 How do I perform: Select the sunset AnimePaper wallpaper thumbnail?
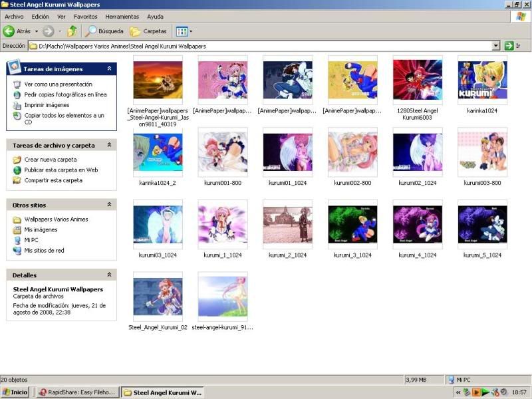(x=158, y=80)
